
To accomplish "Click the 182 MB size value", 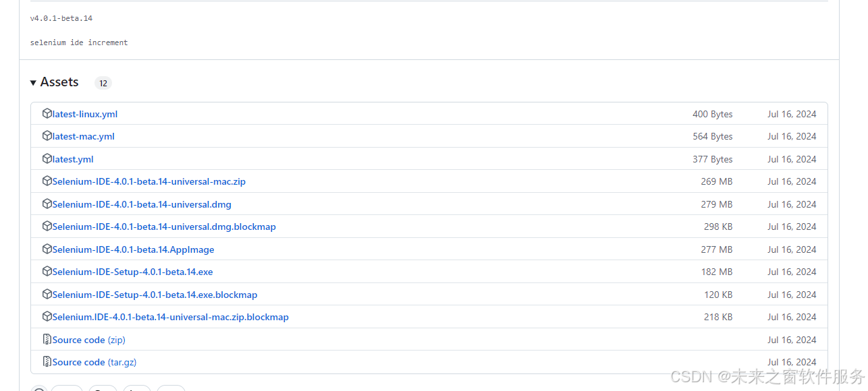I will click(717, 272).
